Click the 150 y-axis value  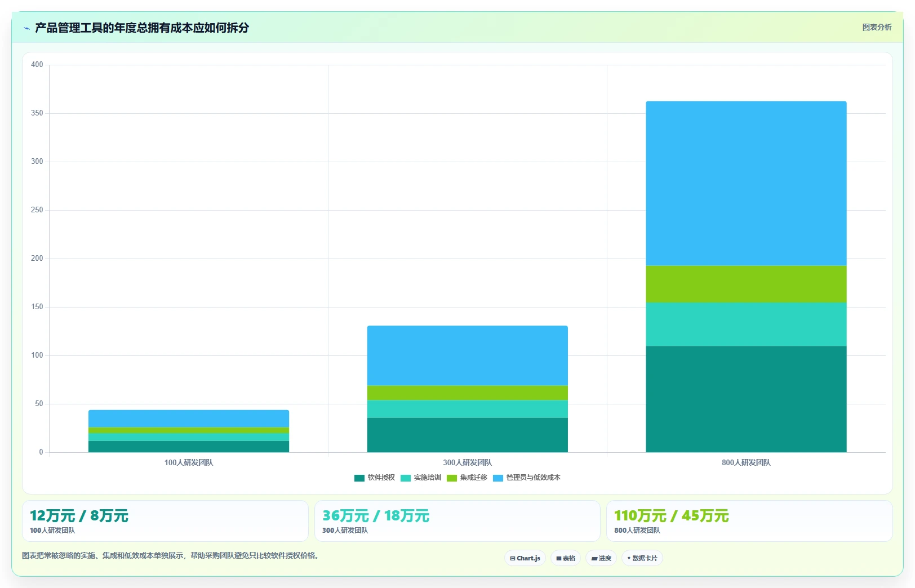(37, 307)
